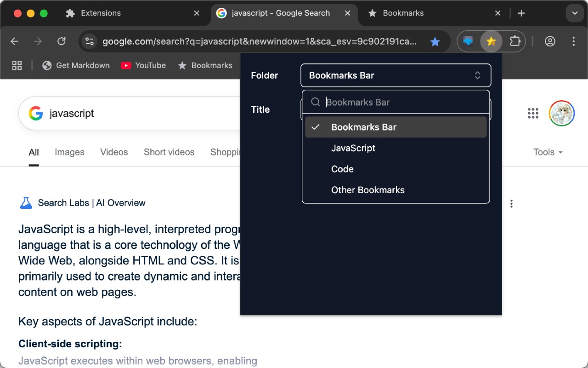Open the Chrome profile icon
The width and height of the screenshot is (588, 368).
point(550,41)
